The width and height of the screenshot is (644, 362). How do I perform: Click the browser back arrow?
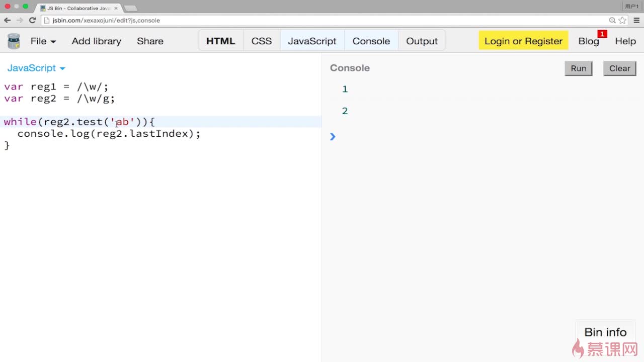7,20
